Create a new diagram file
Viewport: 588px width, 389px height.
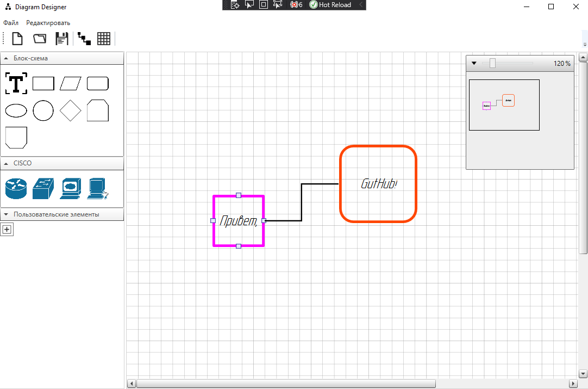(x=16, y=38)
